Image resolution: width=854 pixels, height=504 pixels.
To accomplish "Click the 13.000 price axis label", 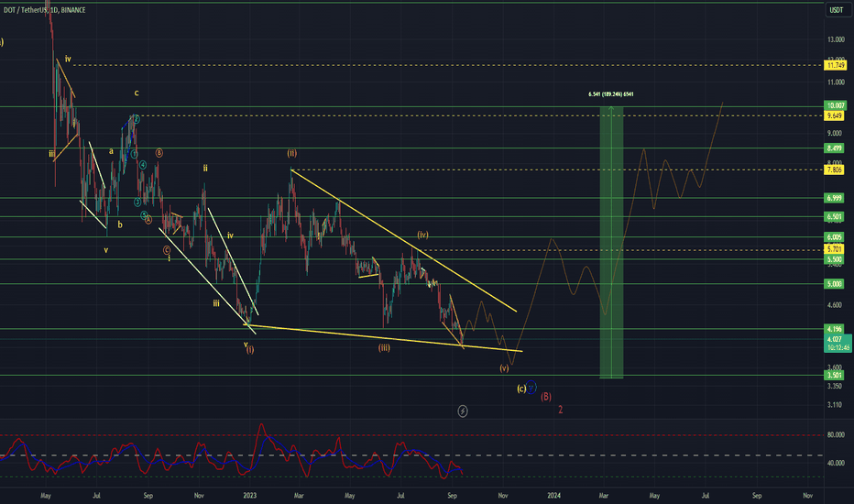I will click(x=836, y=39).
